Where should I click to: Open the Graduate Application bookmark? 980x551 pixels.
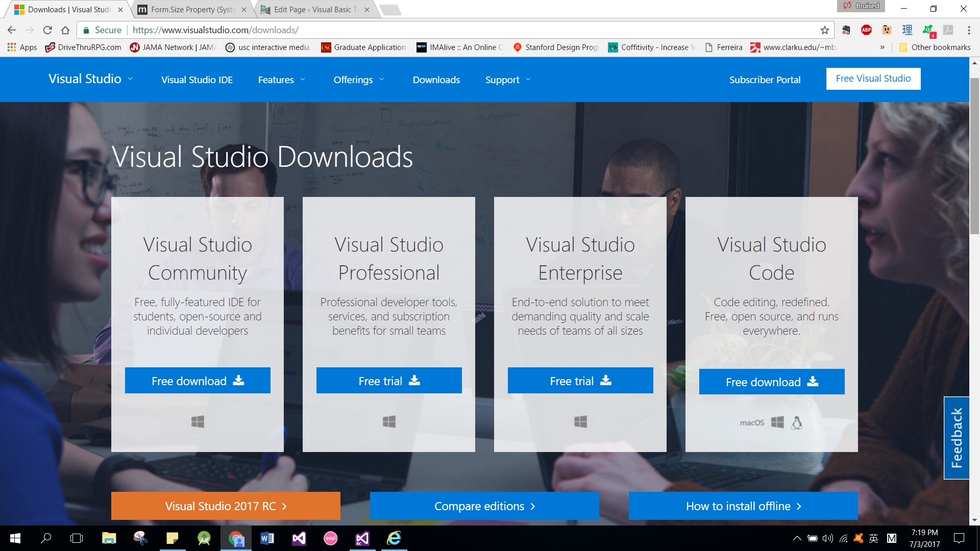click(363, 47)
